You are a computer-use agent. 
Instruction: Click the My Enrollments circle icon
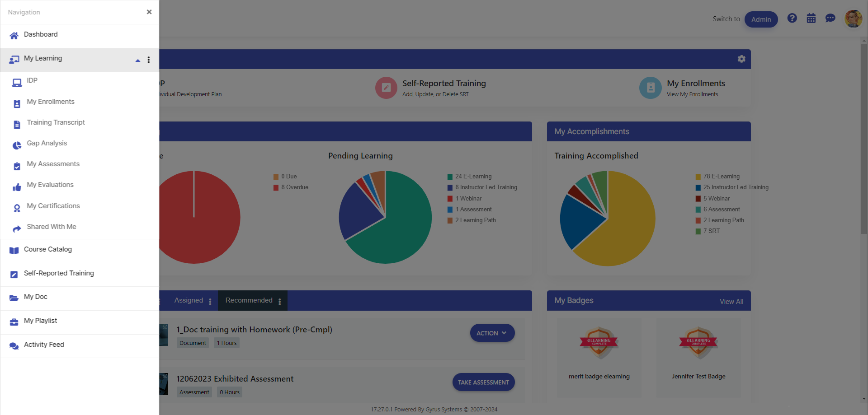650,88
